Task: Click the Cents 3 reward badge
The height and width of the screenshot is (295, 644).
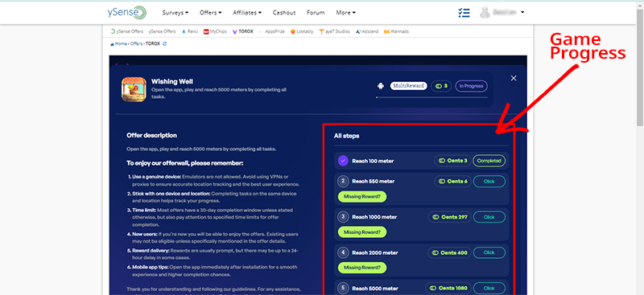Action: [x=452, y=161]
